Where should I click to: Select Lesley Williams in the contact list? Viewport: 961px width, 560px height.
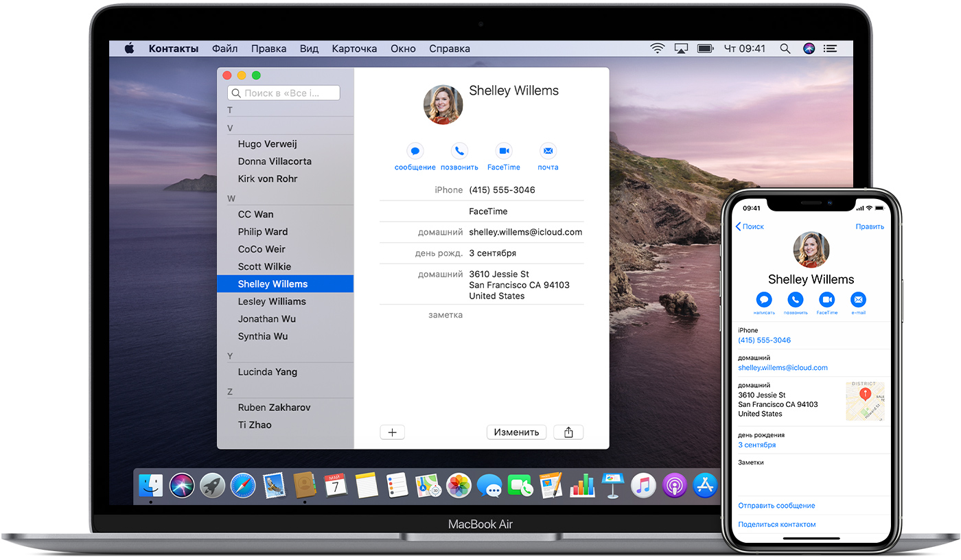pyautogui.click(x=272, y=301)
